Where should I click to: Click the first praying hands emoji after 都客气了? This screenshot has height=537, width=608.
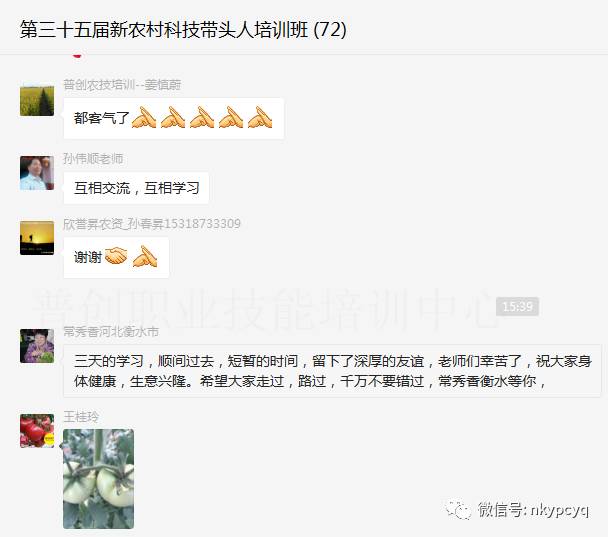pyautogui.click(x=144, y=117)
